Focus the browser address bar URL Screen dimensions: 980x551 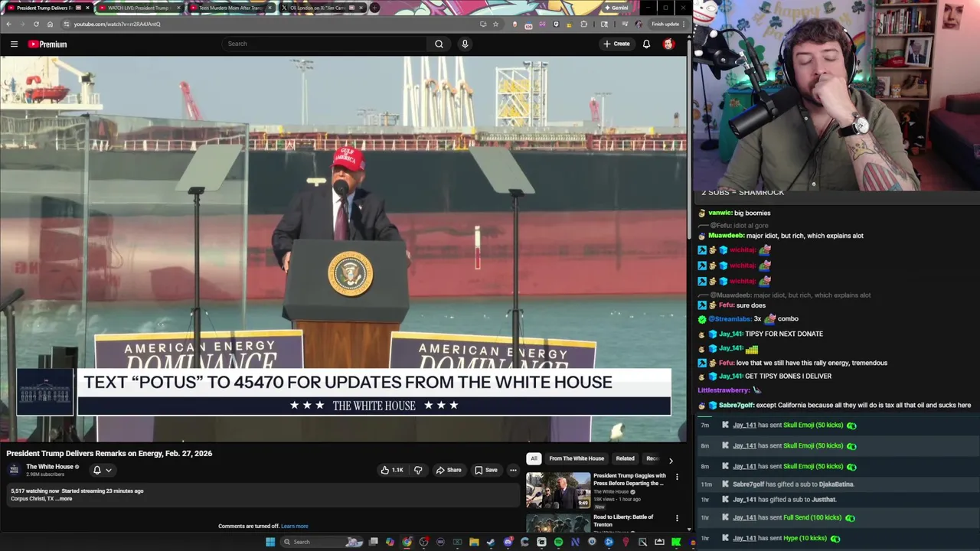click(117, 24)
